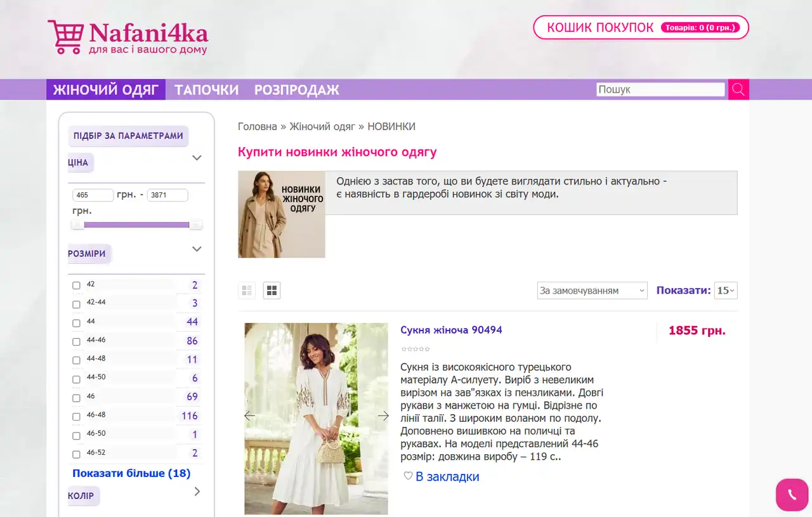Open the КОШИК ПОКУПОК cart button
Viewport: 812px width, 517px height.
click(641, 27)
